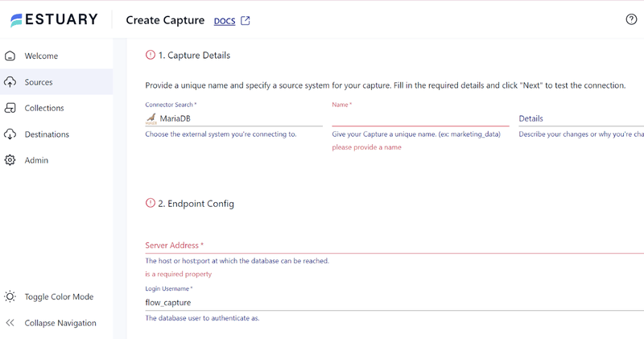The height and width of the screenshot is (339, 644).
Task: Click the Login Username field flow_capture
Action: 394,303
